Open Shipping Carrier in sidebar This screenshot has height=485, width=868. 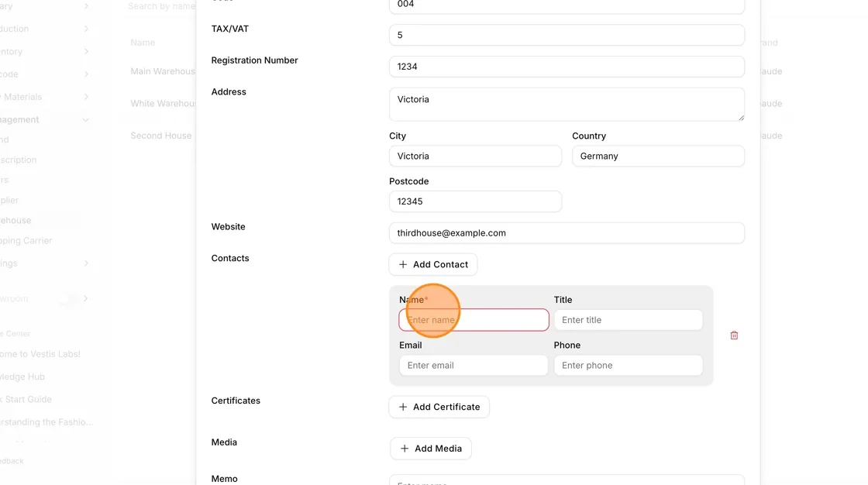pos(26,241)
